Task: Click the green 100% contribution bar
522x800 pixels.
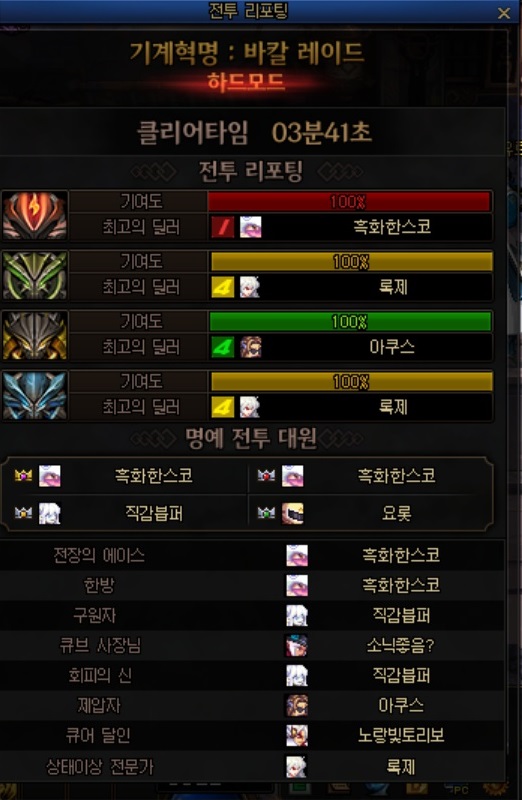Action: 350,322
